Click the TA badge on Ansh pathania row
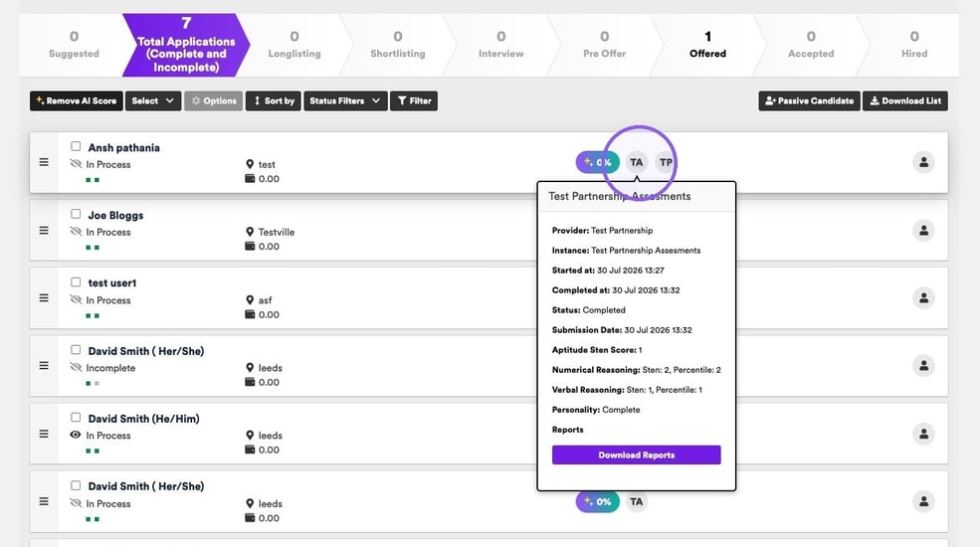 636,162
